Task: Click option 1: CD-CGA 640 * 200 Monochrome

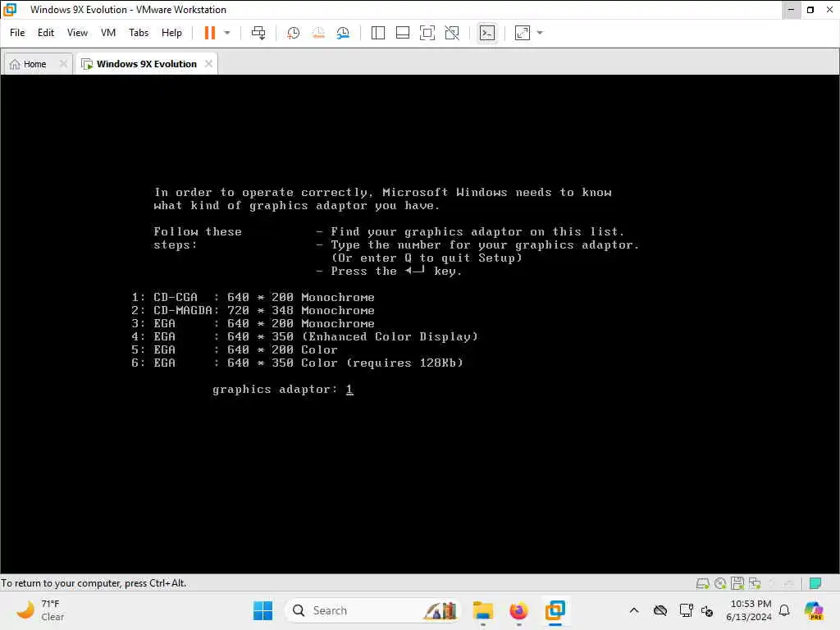Action: 253,297
